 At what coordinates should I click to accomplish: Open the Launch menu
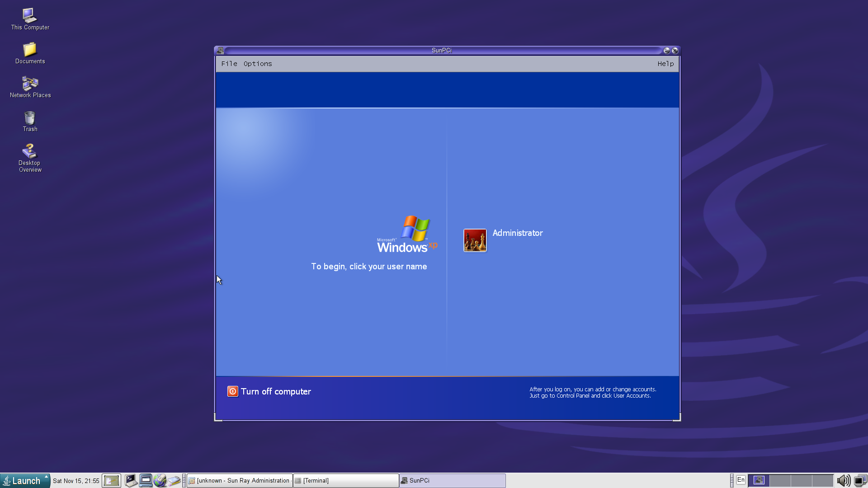pyautogui.click(x=25, y=480)
